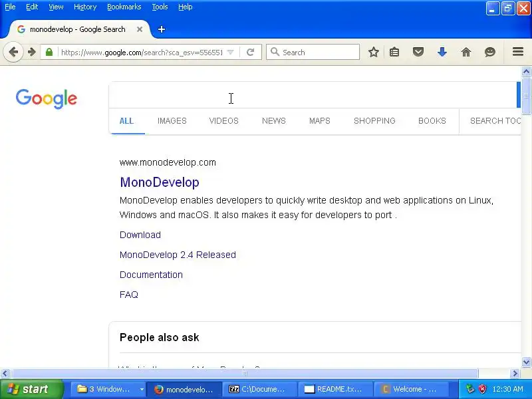Image resolution: width=532 pixels, height=399 pixels.
Task: Click the magnifier icon in search box
Action: [x=275, y=52]
